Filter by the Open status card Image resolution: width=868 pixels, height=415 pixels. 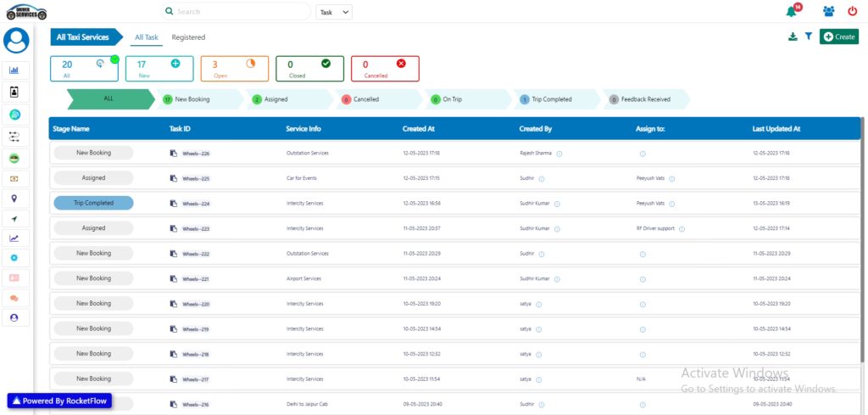click(234, 69)
